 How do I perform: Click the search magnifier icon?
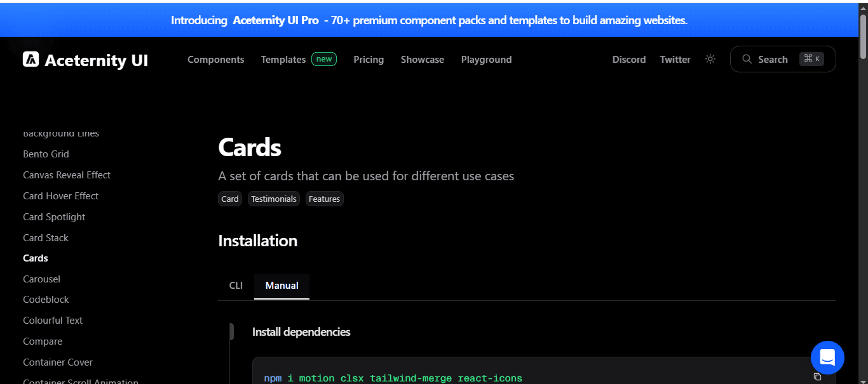coord(747,59)
